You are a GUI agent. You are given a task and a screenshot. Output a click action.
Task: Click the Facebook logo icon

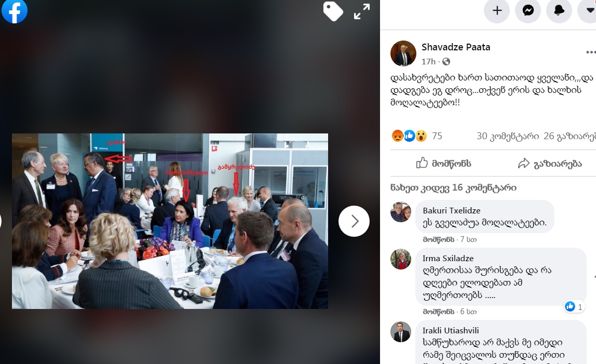tap(15, 11)
